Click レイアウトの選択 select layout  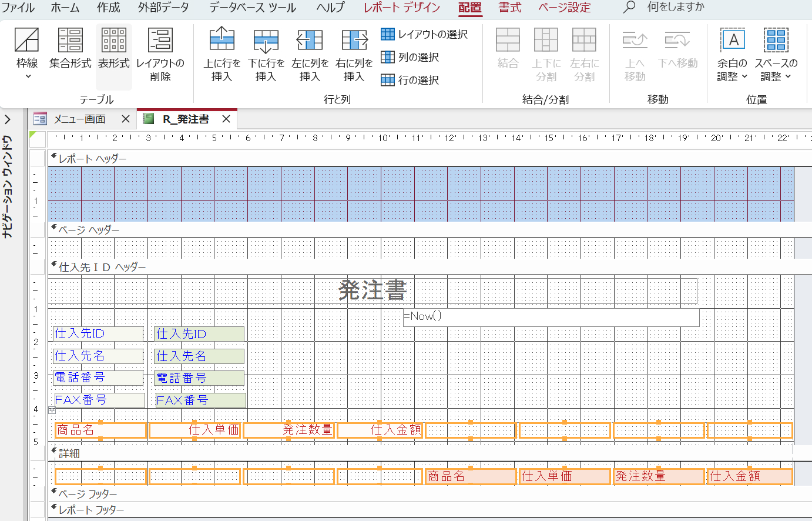[424, 34]
